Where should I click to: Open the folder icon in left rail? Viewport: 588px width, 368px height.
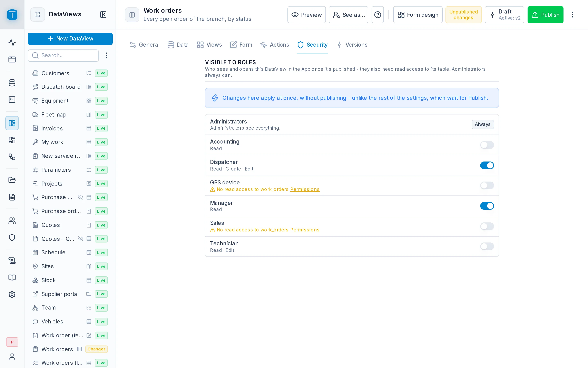(x=12, y=180)
